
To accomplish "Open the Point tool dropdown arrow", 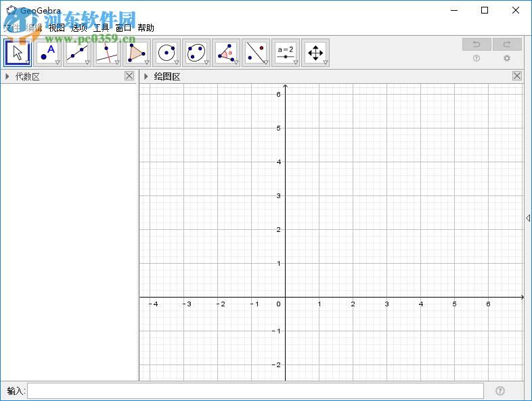I will (58, 62).
